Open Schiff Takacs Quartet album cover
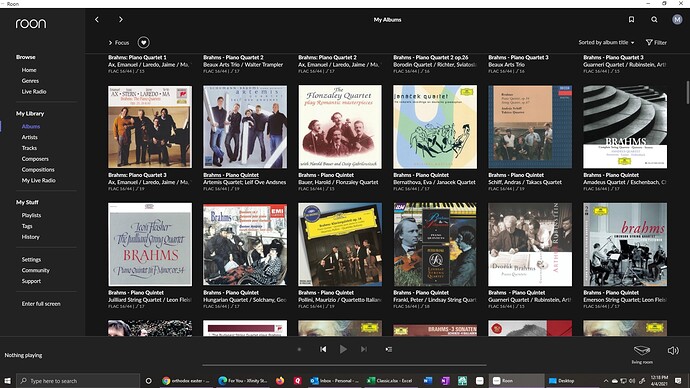690x388 pixels. click(x=530, y=127)
